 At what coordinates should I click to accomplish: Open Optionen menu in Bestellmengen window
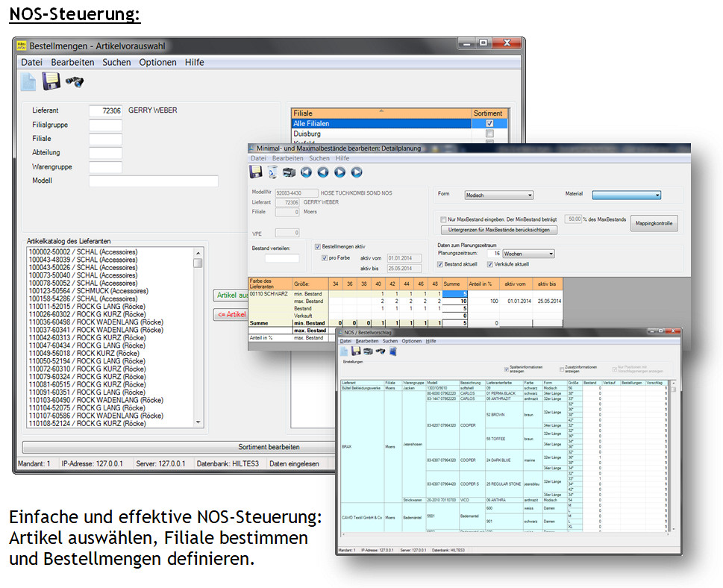[x=157, y=63]
